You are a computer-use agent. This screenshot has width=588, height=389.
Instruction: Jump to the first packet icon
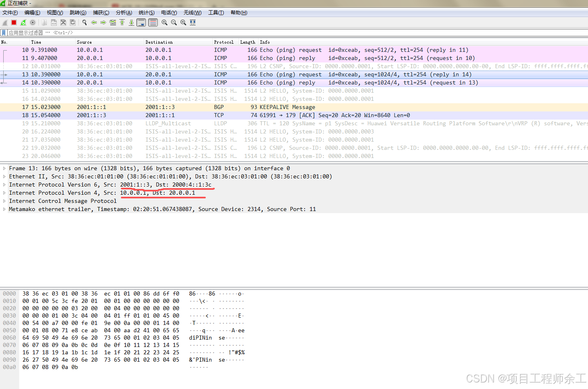[122, 23]
